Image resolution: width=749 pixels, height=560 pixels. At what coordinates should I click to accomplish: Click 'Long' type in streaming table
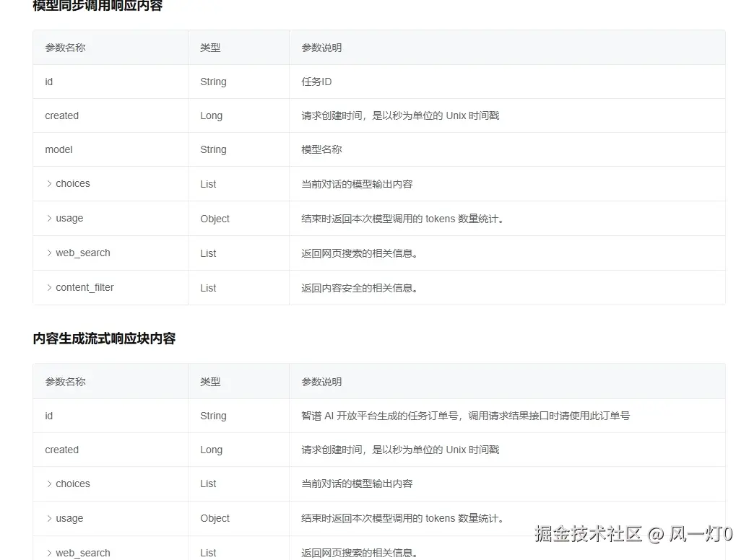click(211, 450)
